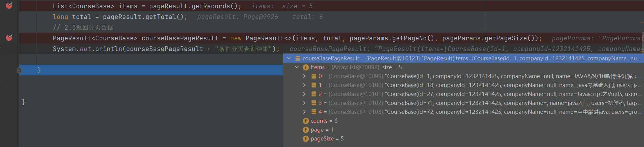The height and width of the screenshot is (147, 644).
Task: Select field icon of items node
Action: pos(306,67)
